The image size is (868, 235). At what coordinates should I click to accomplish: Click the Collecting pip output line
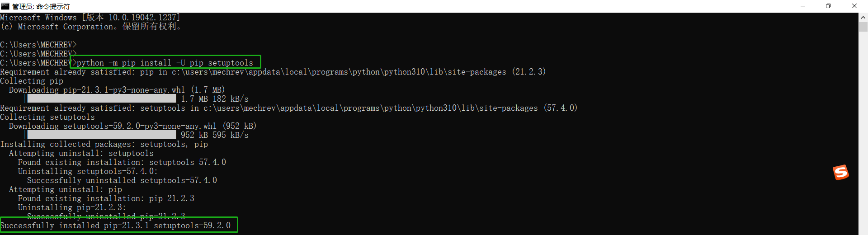tap(32, 81)
